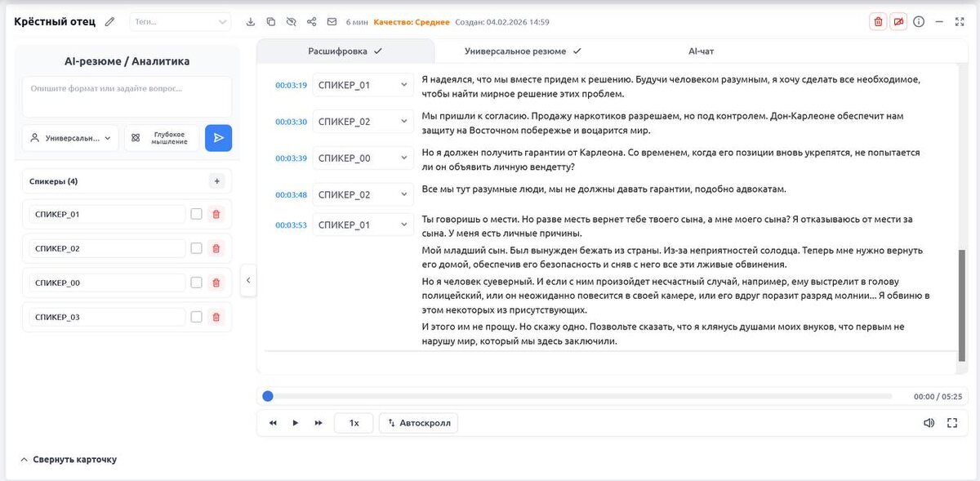Click the fast-forward playback button
The width and height of the screenshot is (980, 481).
tap(318, 423)
